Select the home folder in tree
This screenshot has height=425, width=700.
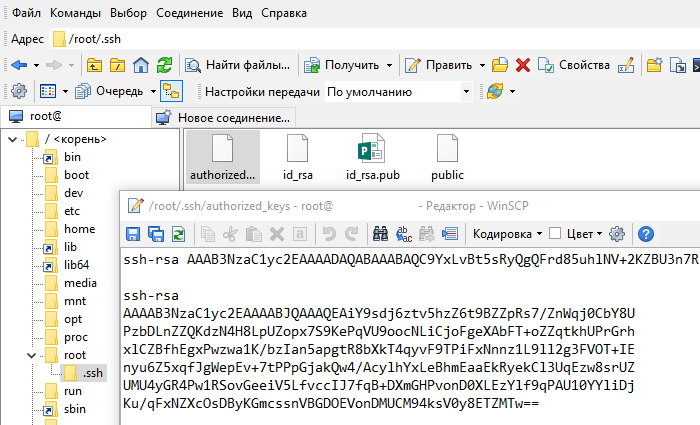pyautogui.click(x=79, y=229)
